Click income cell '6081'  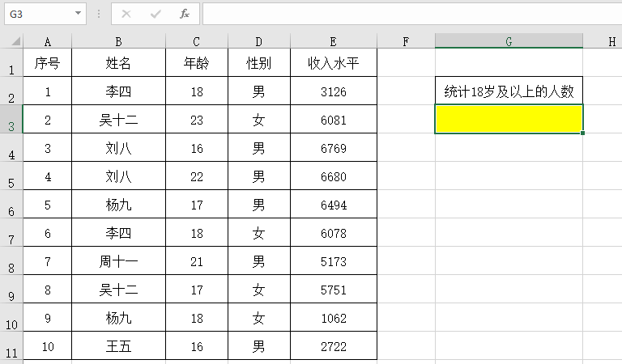pos(334,119)
